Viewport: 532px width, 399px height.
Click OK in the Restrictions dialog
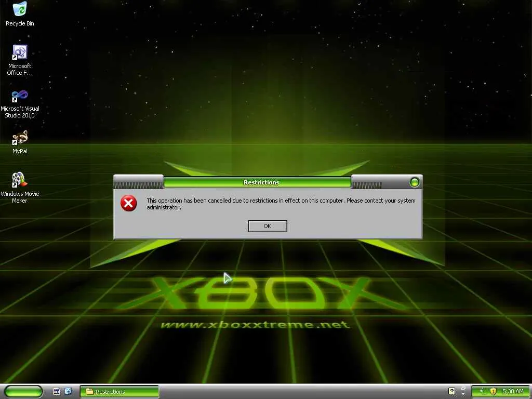pos(268,226)
